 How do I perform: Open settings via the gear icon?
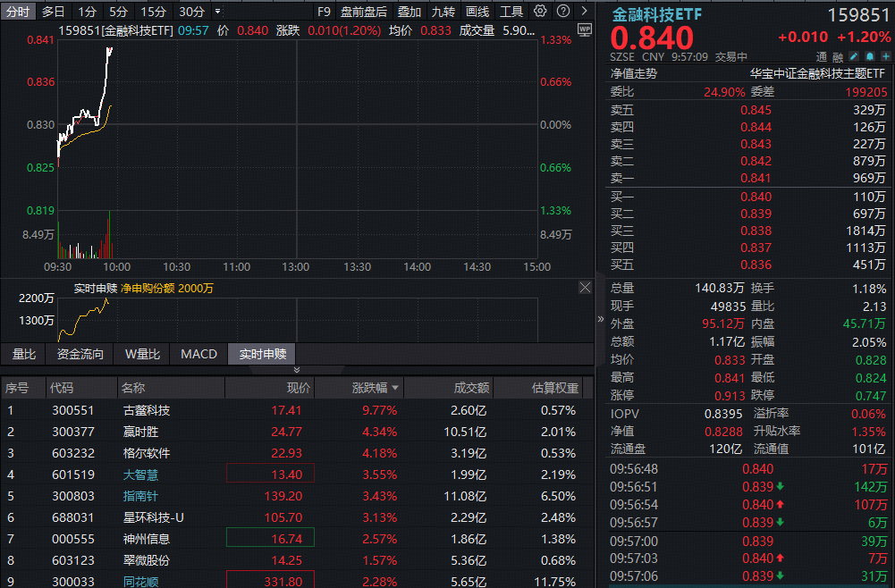540,12
